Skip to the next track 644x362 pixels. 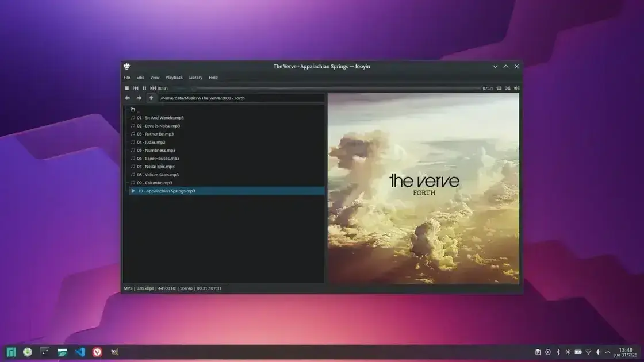click(153, 88)
